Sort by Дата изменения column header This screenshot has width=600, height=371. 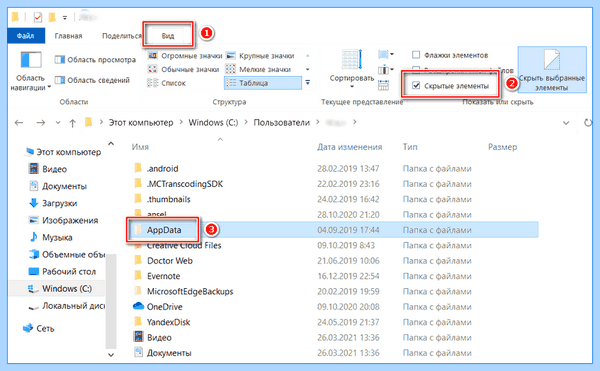tap(349, 147)
